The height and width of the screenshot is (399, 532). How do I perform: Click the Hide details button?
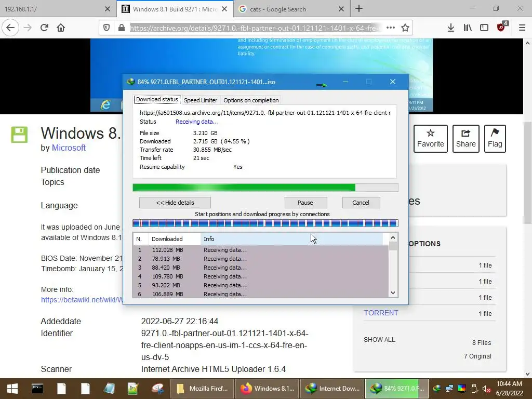click(x=175, y=203)
